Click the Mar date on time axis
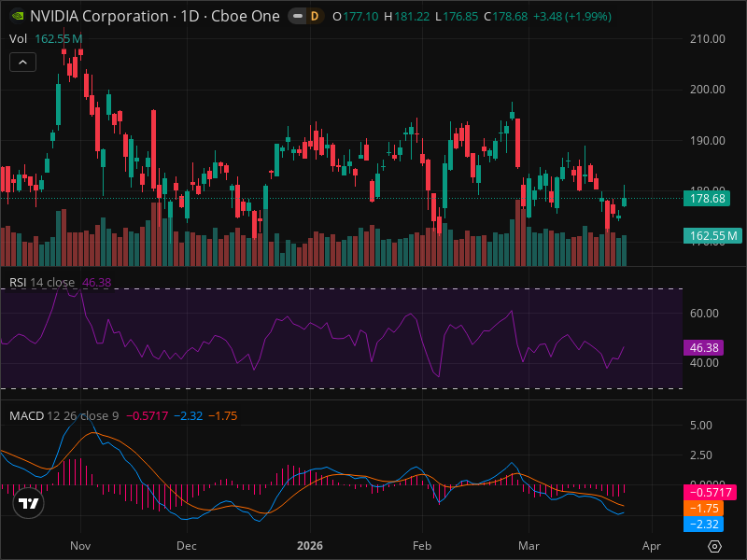 pyautogui.click(x=529, y=546)
